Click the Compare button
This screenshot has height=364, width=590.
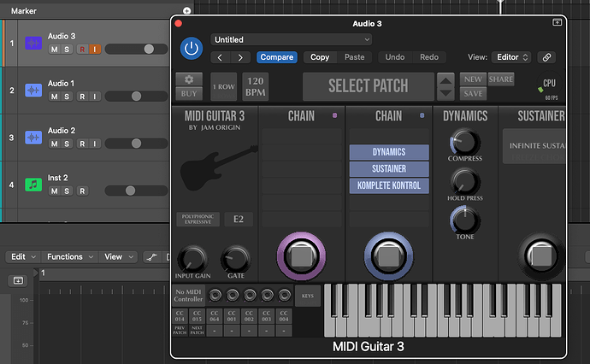point(276,57)
